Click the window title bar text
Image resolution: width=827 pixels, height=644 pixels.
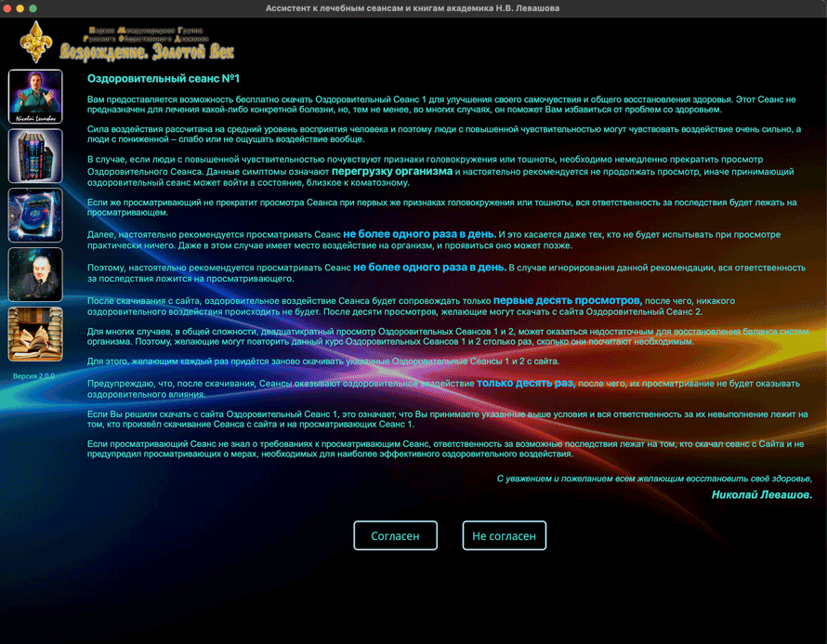(x=413, y=8)
